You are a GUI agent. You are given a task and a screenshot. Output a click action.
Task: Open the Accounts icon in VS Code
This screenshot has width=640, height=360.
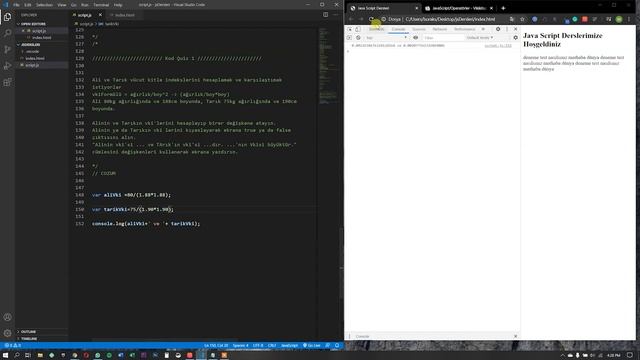click(7, 317)
